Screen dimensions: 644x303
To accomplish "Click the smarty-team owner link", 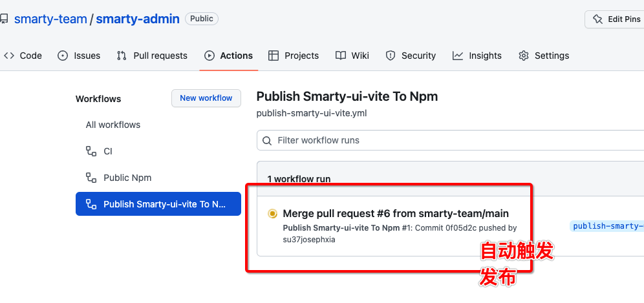I will pyautogui.click(x=50, y=19).
